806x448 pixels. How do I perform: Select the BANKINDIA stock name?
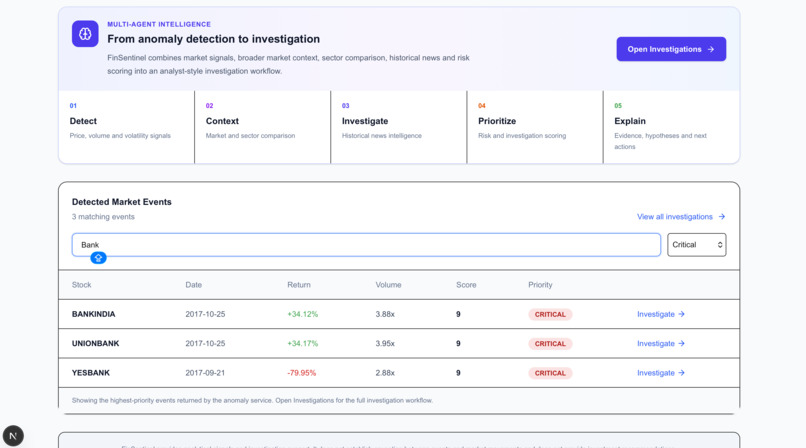coord(94,314)
